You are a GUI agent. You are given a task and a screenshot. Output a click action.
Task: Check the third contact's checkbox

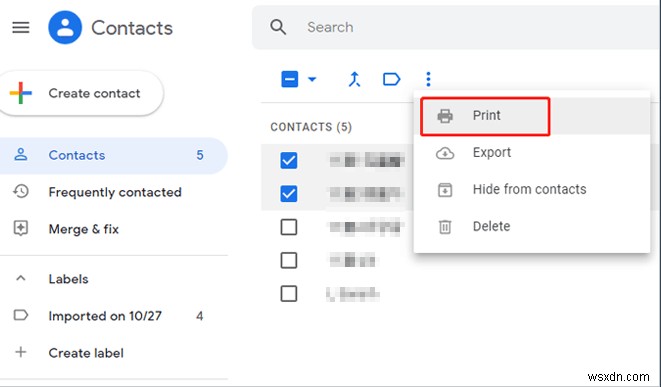(289, 227)
